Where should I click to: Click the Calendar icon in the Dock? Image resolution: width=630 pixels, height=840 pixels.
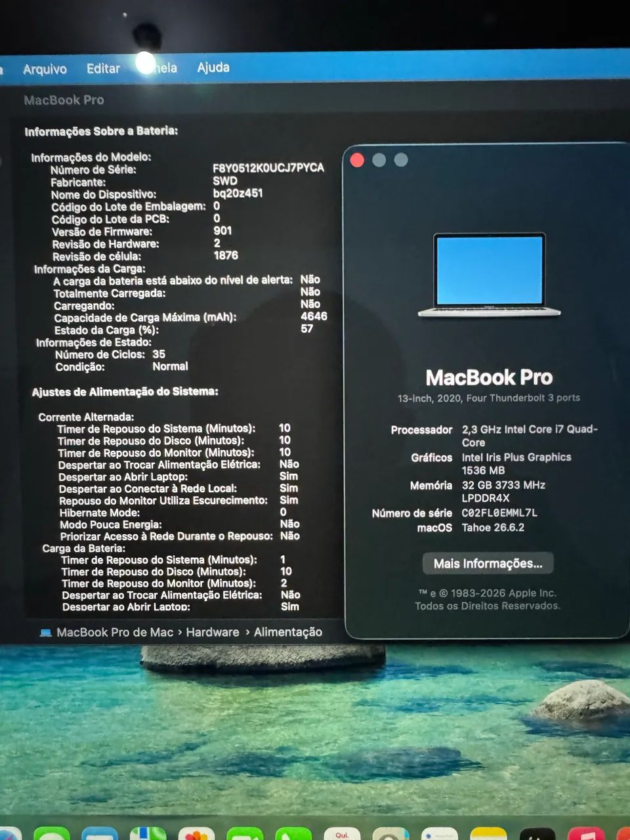(342, 834)
